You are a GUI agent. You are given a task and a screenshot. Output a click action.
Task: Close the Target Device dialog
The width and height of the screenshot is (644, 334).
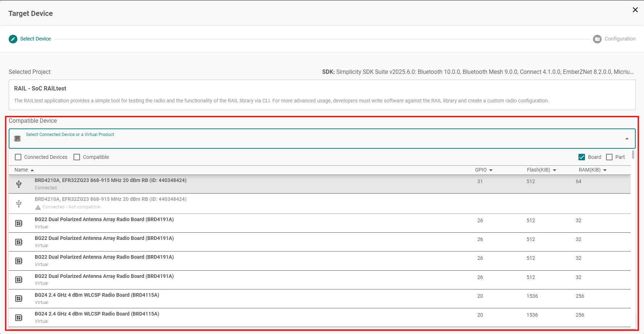coord(635,10)
